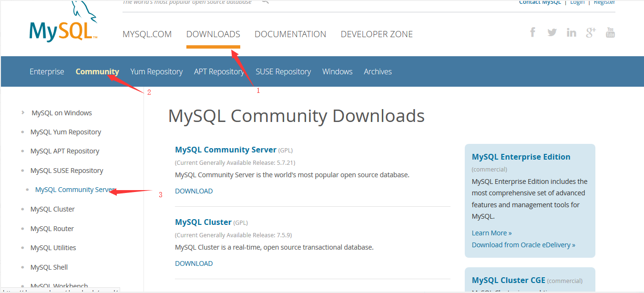Click the Contact MySQL link
Screen dimensions: 644x293
point(540,2)
